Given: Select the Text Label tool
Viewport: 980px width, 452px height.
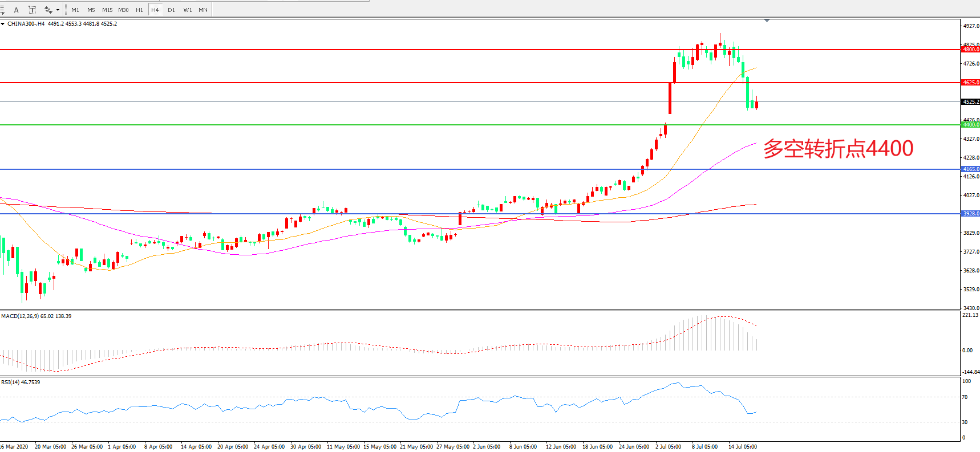Looking at the screenshot, I should coord(32,10).
